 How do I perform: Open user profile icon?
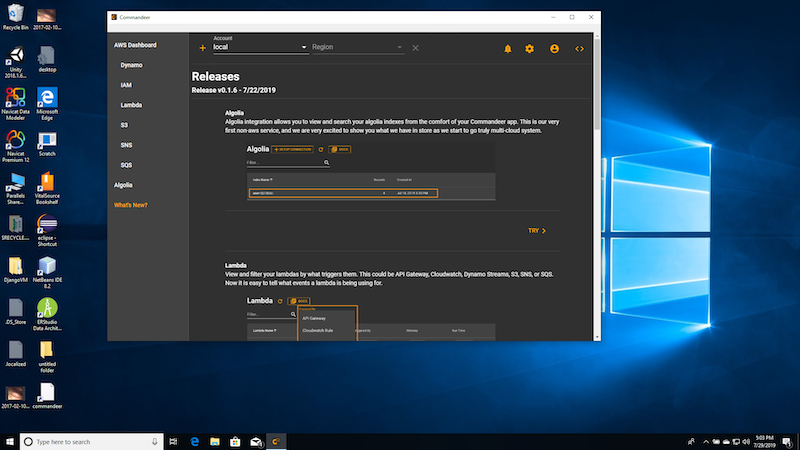point(554,49)
